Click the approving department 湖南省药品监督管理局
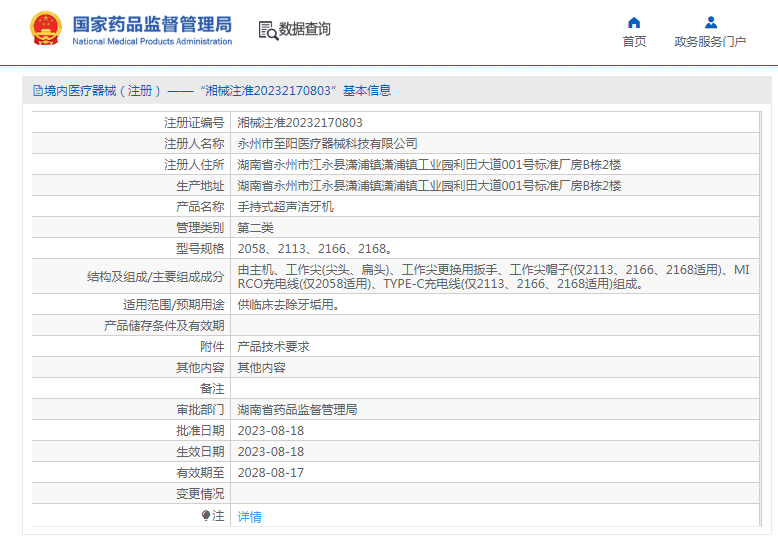778x536 pixels. 297,410
